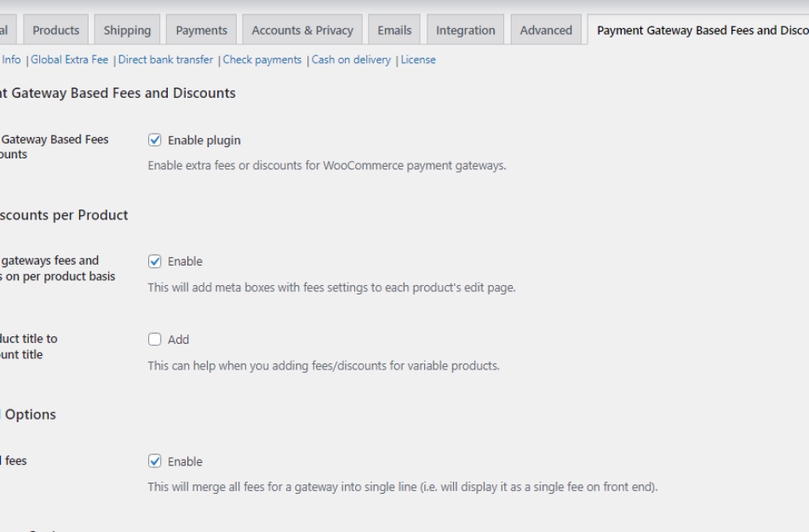The image size is (809, 532).
Task: Disable the merge all fees Enable checkbox
Action: coord(154,460)
